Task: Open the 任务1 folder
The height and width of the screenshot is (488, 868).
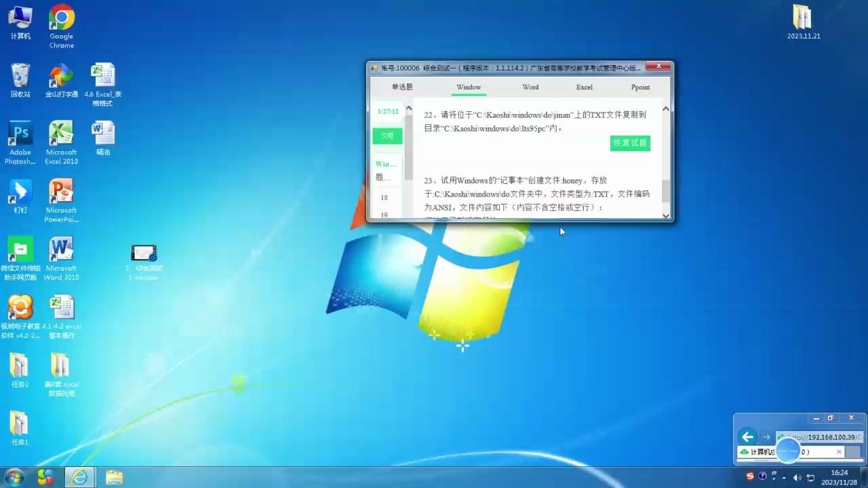Action: [x=20, y=428]
